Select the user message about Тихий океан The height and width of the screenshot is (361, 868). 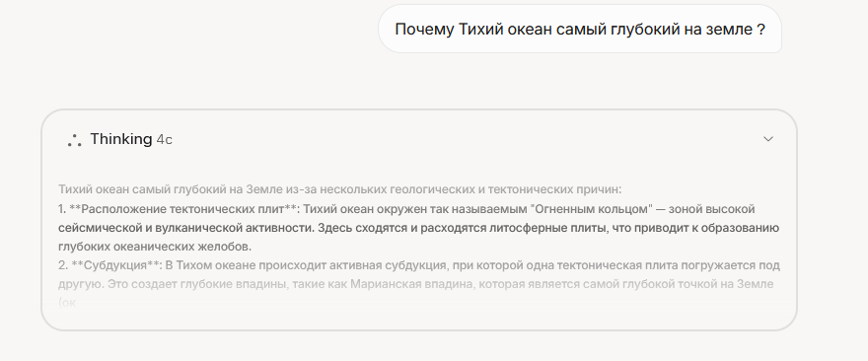click(580, 30)
